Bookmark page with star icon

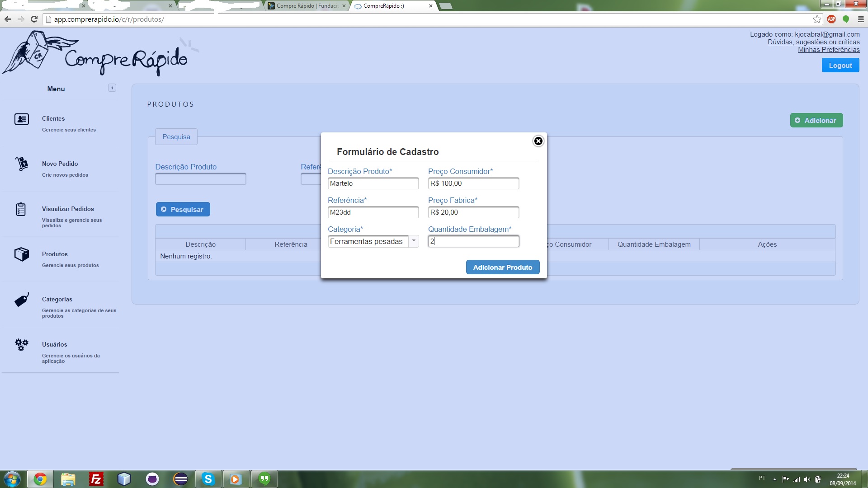click(817, 19)
